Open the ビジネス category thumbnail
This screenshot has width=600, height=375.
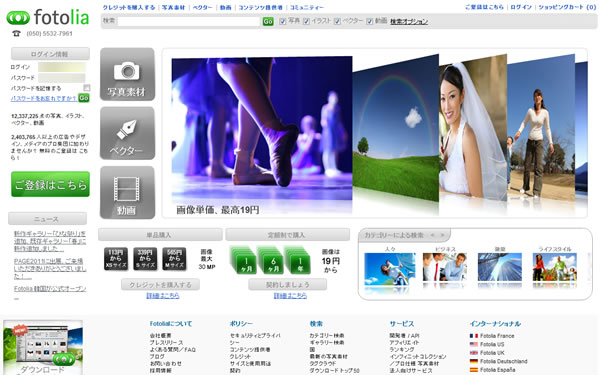pos(445,267)
